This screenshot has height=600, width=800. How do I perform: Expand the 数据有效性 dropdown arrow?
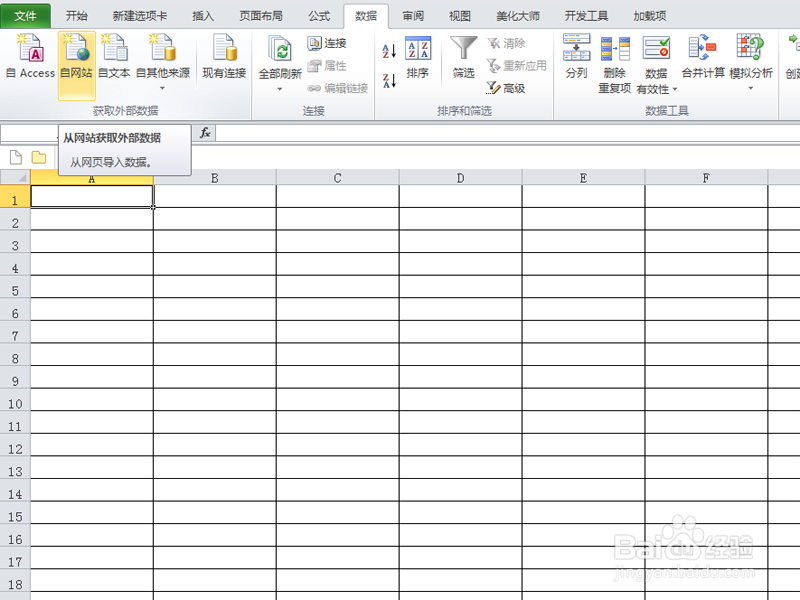[674, 89]
